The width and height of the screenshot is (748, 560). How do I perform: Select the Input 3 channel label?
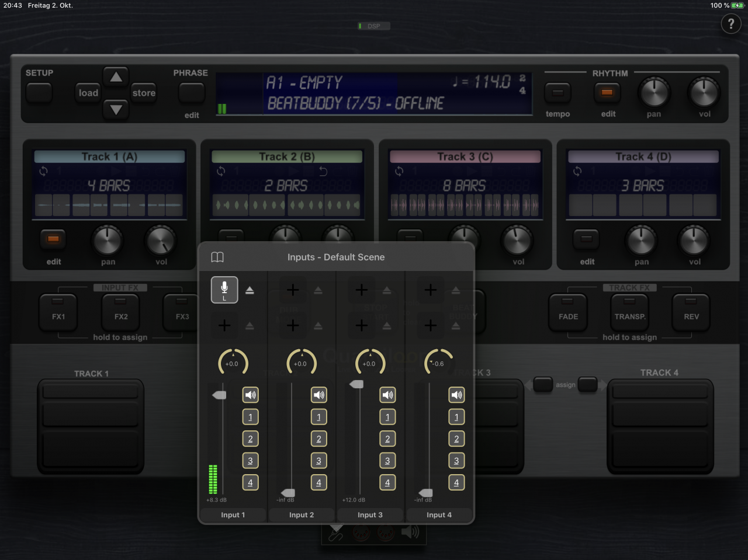(370, 514)
